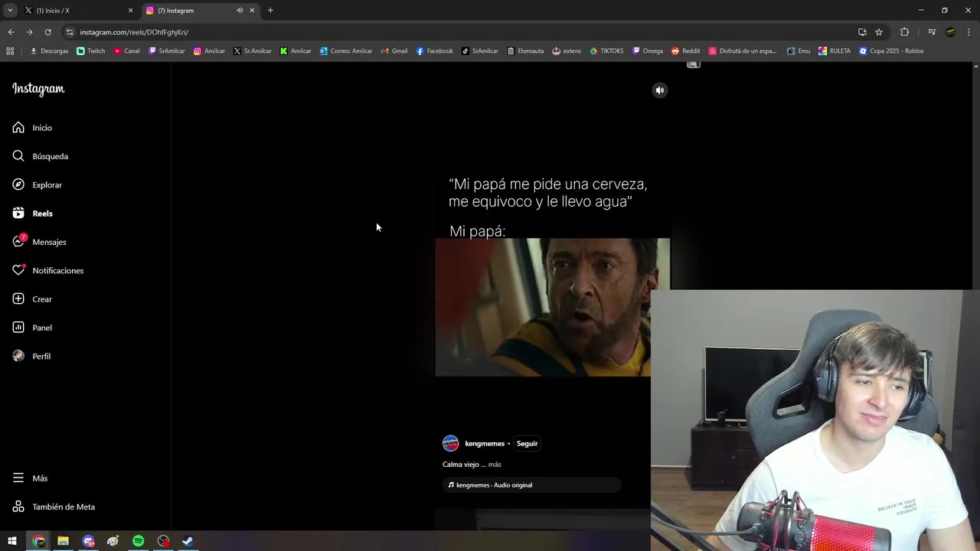Open Twitch bookmark

point(91,51)
